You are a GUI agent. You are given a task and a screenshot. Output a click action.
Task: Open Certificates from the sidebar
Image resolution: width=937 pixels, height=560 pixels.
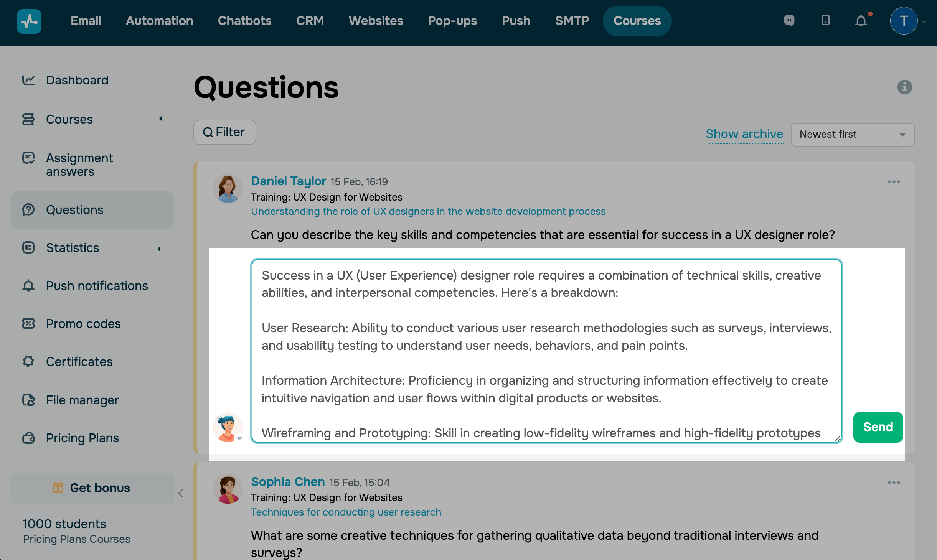(x=79, y=362)
